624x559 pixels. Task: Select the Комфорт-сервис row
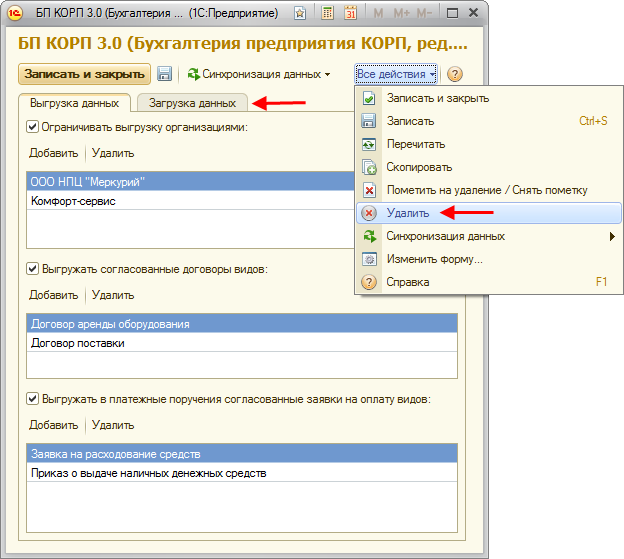pos(190,201)
